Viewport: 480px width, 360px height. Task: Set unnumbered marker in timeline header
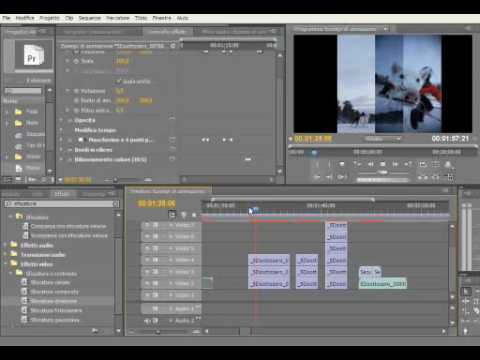[x=194, y=215]
